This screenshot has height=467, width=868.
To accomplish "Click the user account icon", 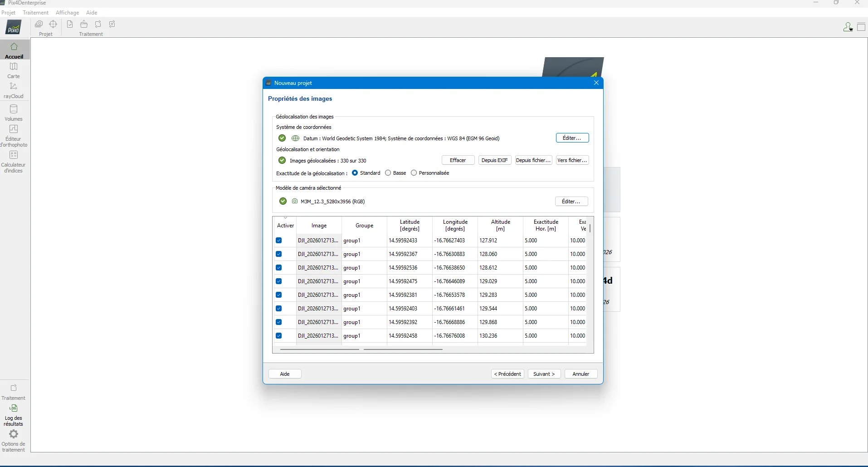I will [848, 27].
